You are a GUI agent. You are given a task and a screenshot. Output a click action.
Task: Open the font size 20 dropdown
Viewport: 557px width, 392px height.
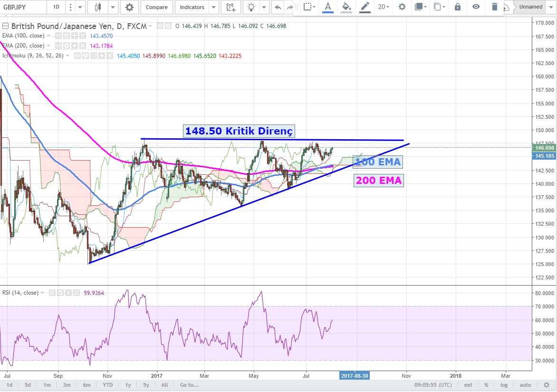[384, 7]
